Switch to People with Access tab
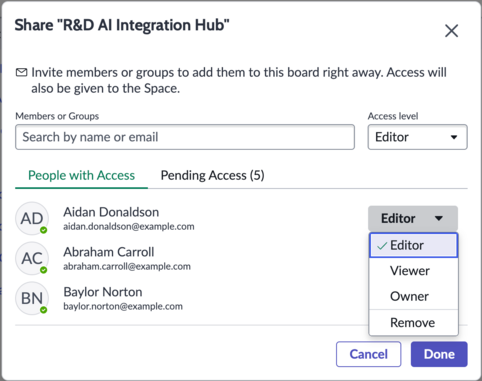The image size is (482, 381). point(81,175)
